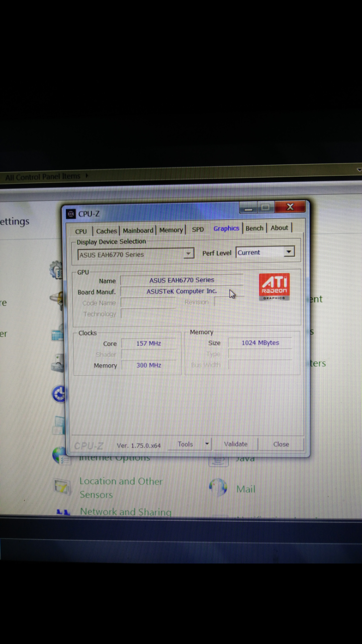Image resolution: width=362 pixels, height=644 pixels.
Task: Click the Close button at bottom
Action: point(281,444)
